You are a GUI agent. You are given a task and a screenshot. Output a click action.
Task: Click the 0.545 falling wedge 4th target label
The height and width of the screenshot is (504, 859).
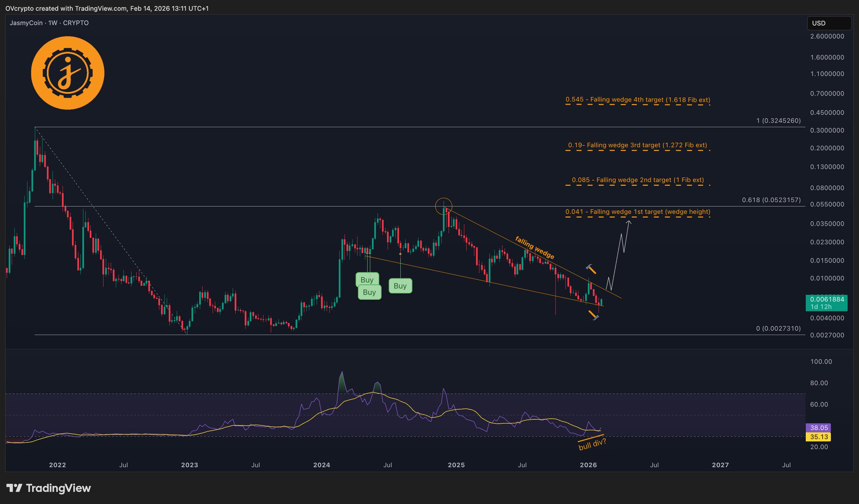[638, 100]
